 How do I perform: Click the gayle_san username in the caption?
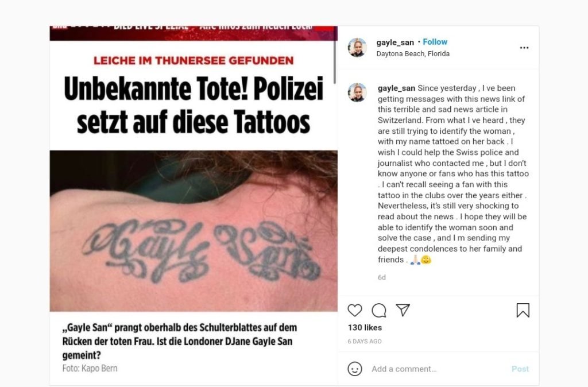tap(396, 88)
